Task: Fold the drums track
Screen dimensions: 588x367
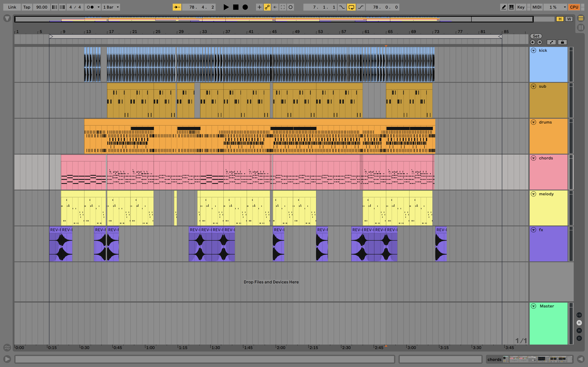Action: 533,122
